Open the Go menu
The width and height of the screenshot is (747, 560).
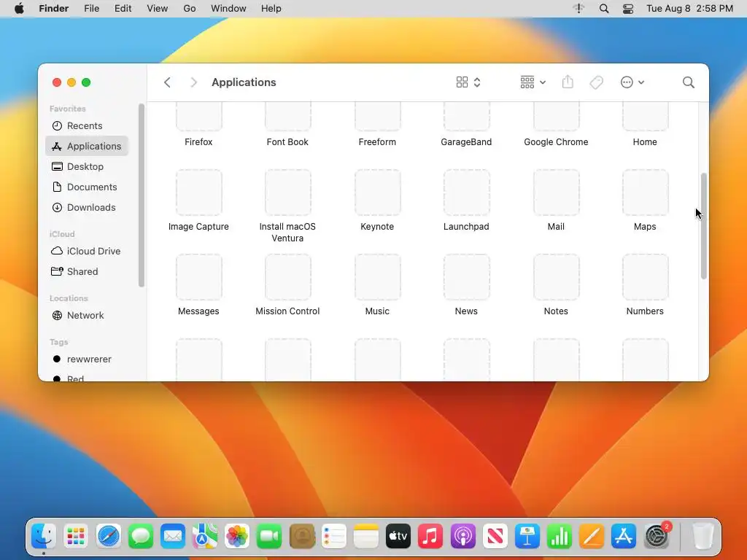coord(190,9)
